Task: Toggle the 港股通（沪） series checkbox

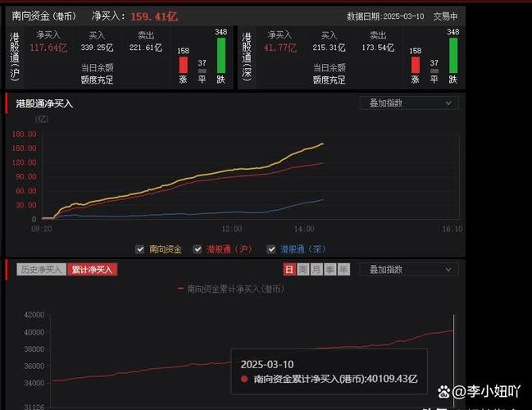Action: coord(198,249)
